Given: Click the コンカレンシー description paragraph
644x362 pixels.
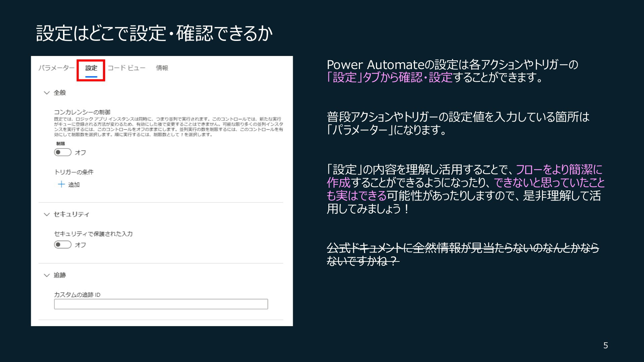Looking at the screenshot, I should (x=168, y=127).
